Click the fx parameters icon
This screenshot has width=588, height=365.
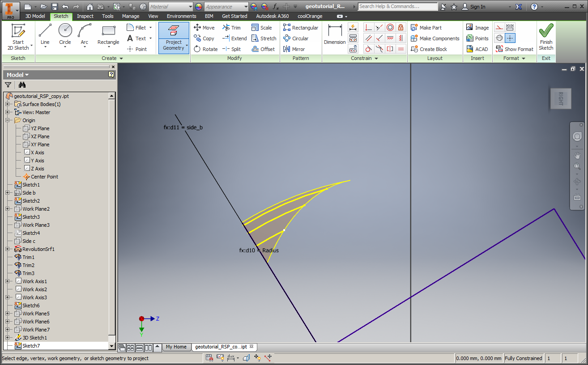(x=276, y=7)
